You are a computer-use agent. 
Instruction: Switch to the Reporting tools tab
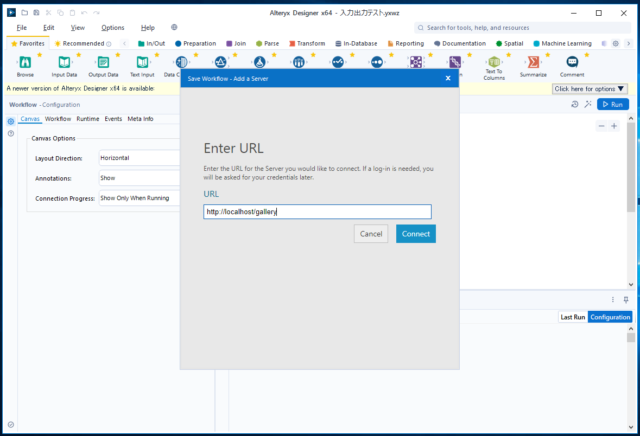[406, 43]
